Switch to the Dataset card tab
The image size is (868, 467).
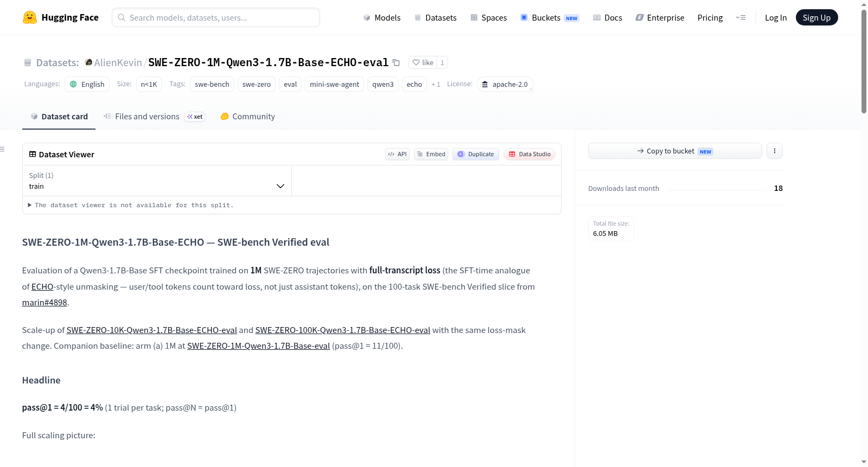[59, 116]
